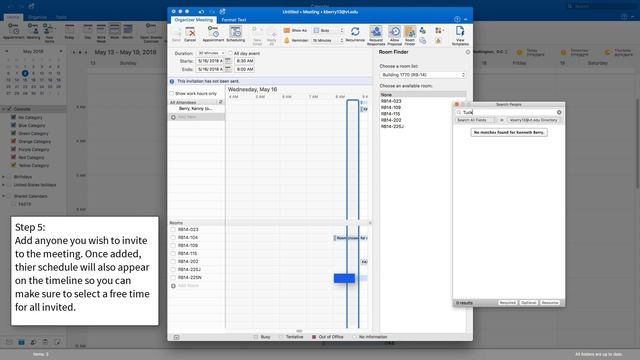Enable the All day event checkbox
The image size is (640, 360).
pos(231,53)
